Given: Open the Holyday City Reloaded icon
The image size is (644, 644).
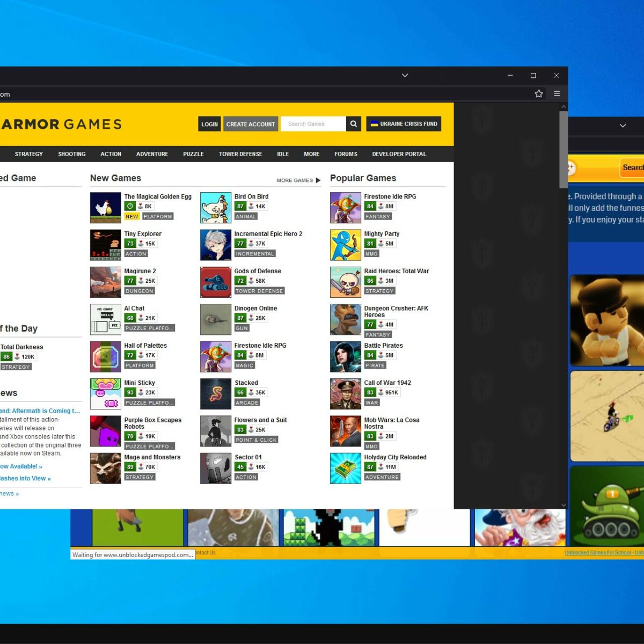Looking at the screenshot, I should [x=346, y=468].
